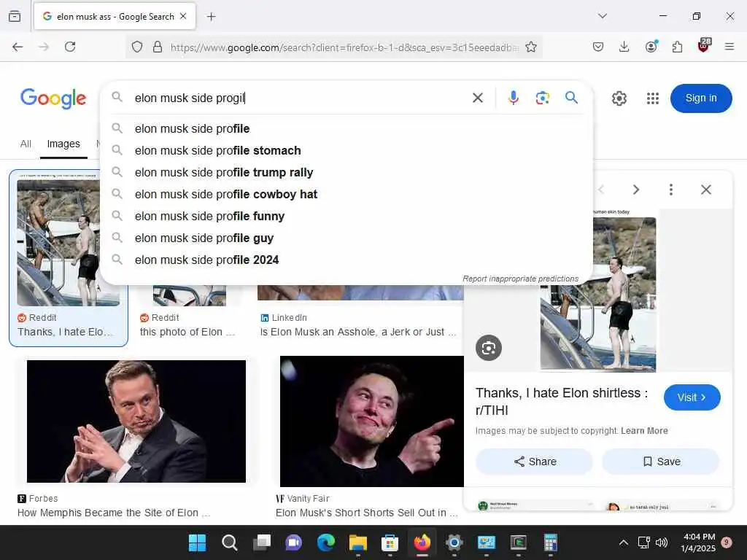Open first Reddit 'Thanks, I hate' thumbnail
The width and height of the screenshot is (747, 560).
point(68,242)
